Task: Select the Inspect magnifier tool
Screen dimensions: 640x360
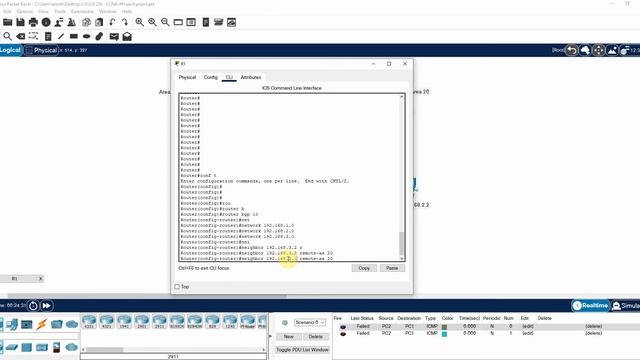Action: point(7,36)
